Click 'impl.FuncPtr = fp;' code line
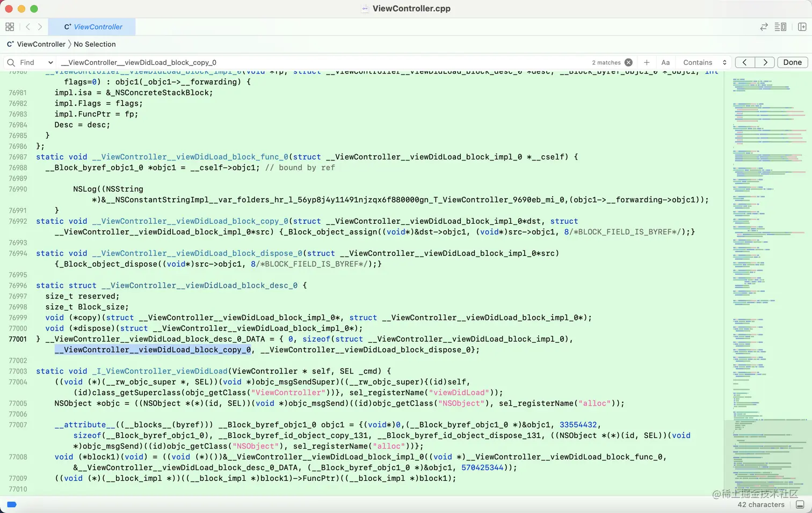 (96, 114)
